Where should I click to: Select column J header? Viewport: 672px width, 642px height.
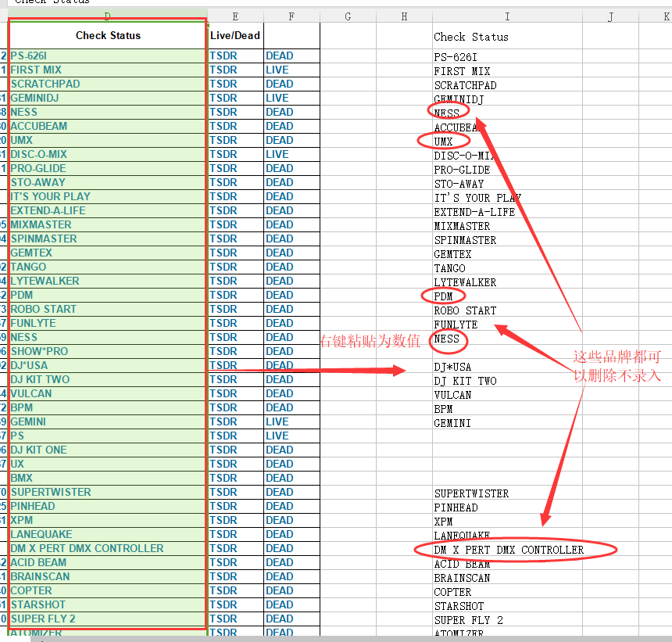point(611,16)
